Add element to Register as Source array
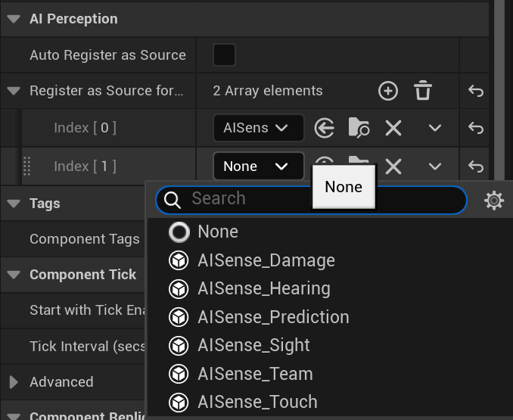This screenshot has height=420, width=513. 388,91
